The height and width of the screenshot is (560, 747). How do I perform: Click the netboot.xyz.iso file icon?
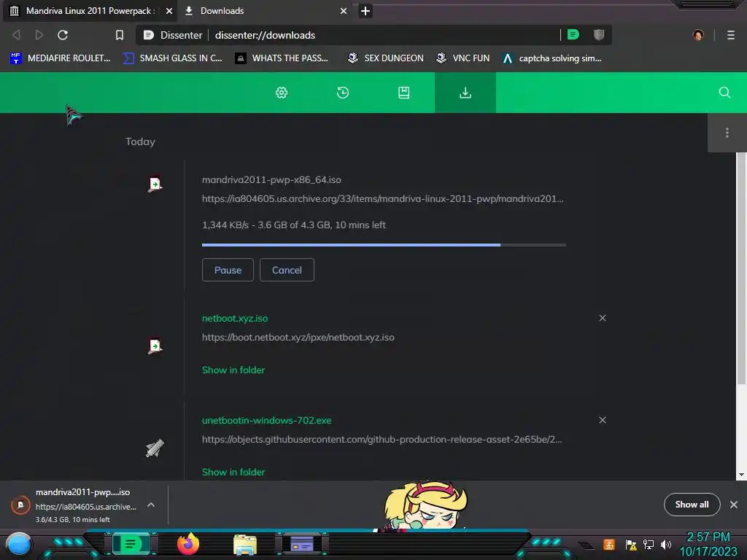pyautogui.click(x=155, y=345)
